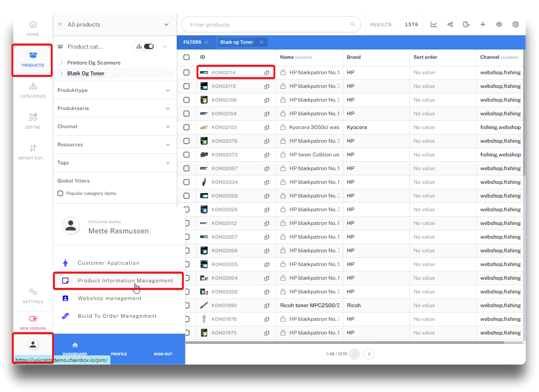Add a new product with plus icon
This screenshot has height=392, width=539.
click(483, 25)
